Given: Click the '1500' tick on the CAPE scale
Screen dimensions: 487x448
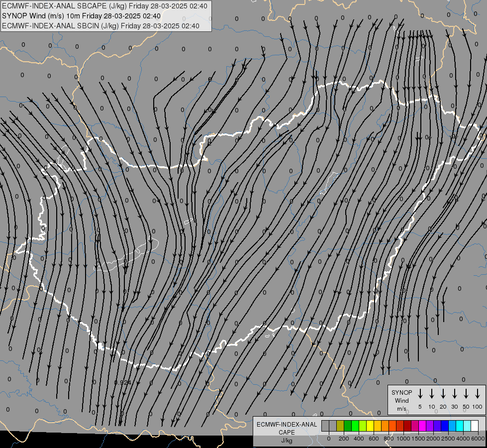Looking at the screenshot, I should 418,439.
